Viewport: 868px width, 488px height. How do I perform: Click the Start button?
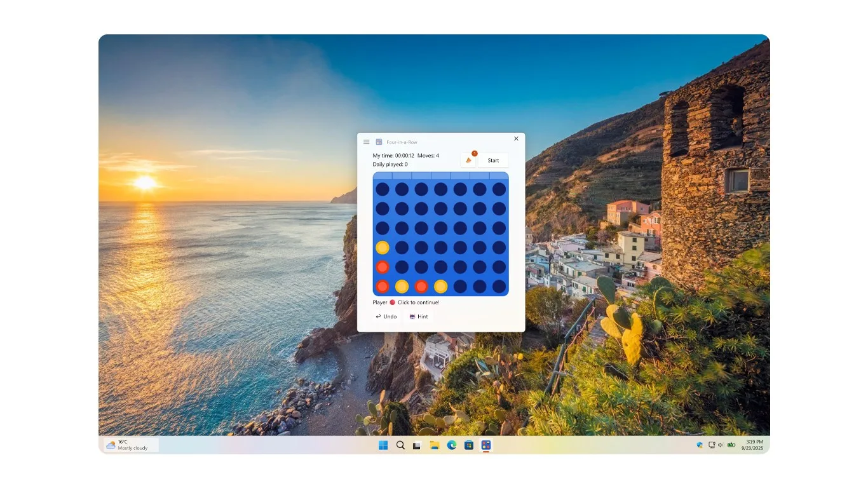click(x=493, y=160)
